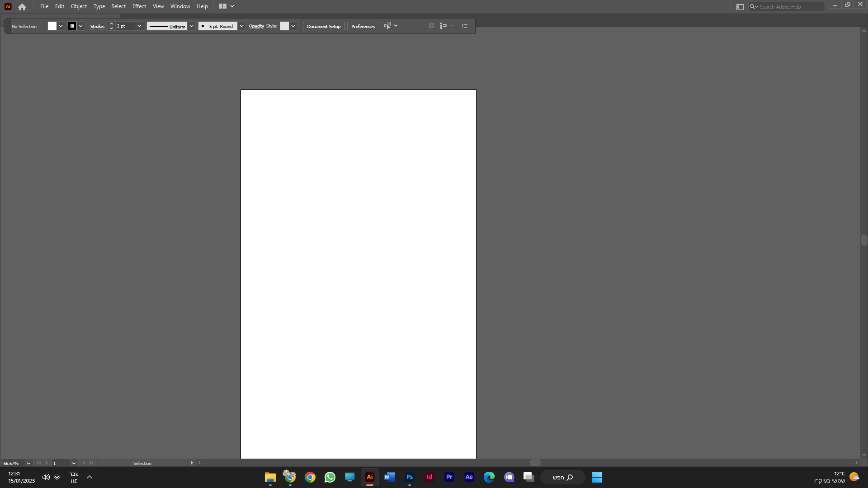
Task: Open the control panel options list icon
Action: [465, 26]
